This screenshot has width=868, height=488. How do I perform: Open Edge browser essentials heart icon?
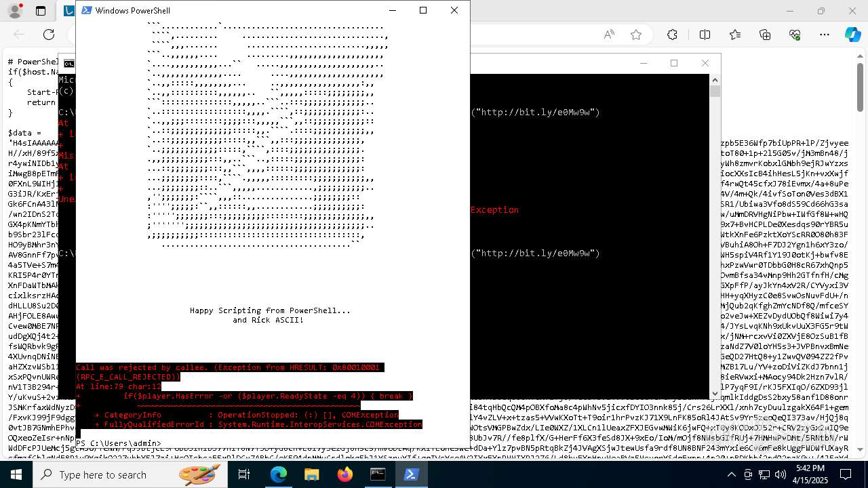click(795, 35)
